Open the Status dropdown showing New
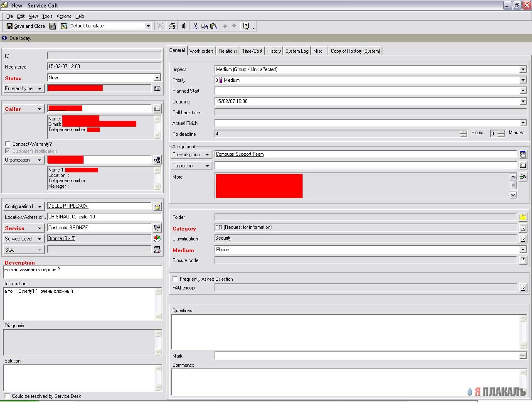This screenshot has width=532, height=402. [157, 78]
